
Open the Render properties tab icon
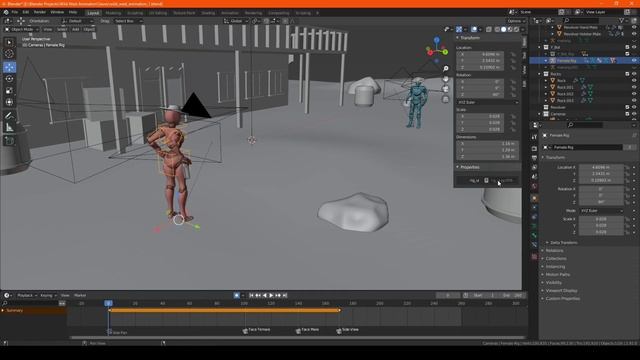[x=534, y=149]
